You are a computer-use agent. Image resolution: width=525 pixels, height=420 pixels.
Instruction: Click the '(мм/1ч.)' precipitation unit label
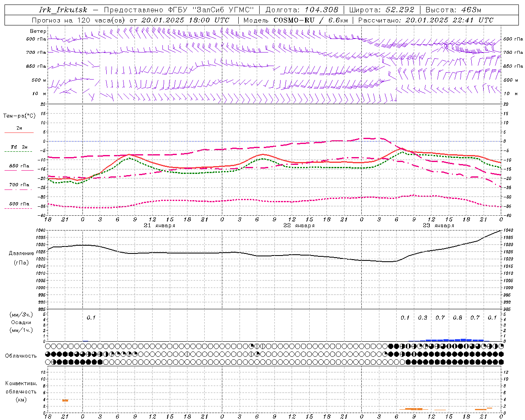coord(21,330)
